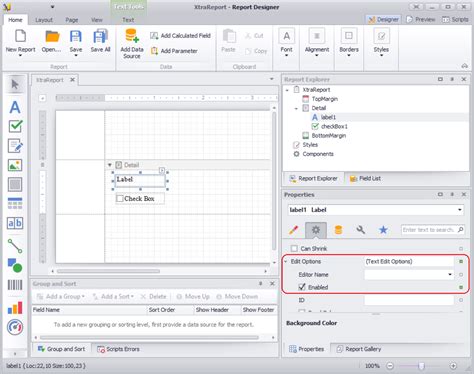Click the Open folder icon
The height and width of the screenshot is (374, 474).
click(x=52, y=36)
